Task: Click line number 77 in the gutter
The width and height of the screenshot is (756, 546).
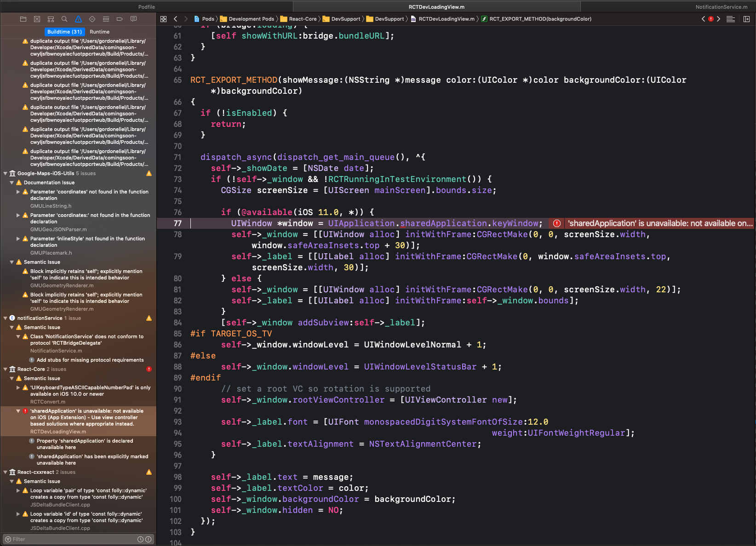Action: [178, 223]
